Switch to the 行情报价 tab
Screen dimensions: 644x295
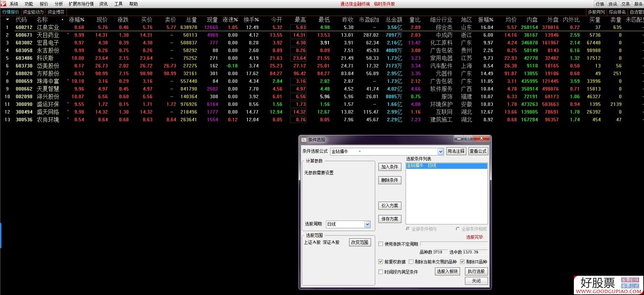11,12
